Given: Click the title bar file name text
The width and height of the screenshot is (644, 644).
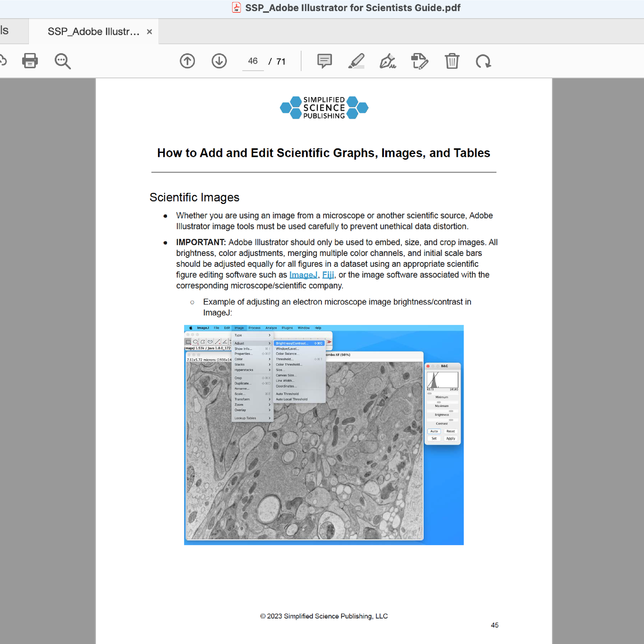Looking at the screenshot, I should pyautogui.click(x=353, y=8).
